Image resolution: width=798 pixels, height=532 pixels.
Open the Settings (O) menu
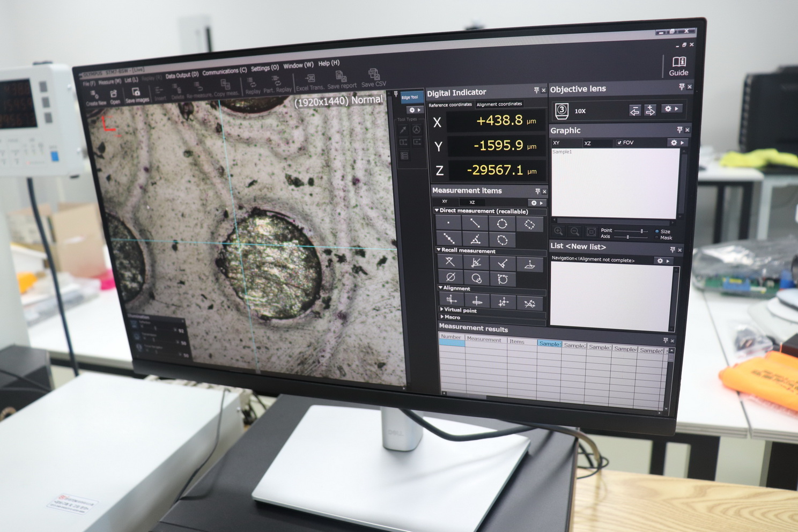[264, 68]
